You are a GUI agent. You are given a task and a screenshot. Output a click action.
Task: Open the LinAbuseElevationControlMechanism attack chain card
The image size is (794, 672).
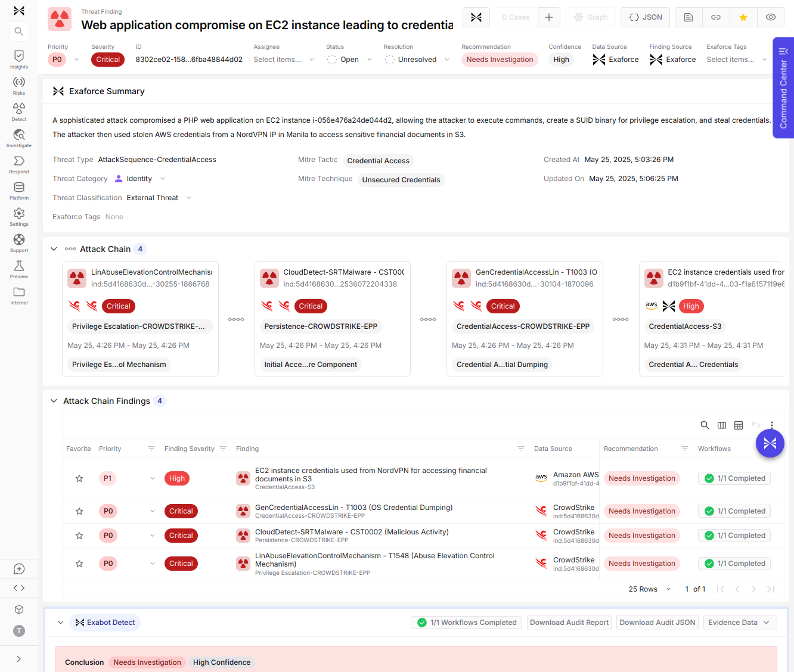(140, 319)
